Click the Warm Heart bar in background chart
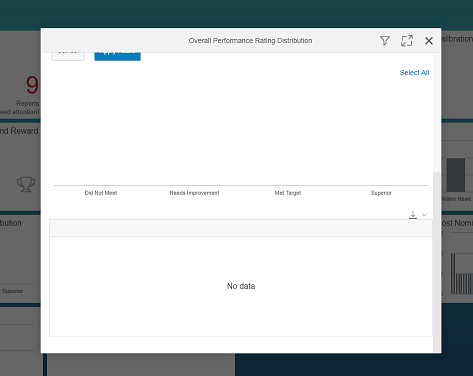Screen dimensions: 473x376 click(x=456, y=175)
